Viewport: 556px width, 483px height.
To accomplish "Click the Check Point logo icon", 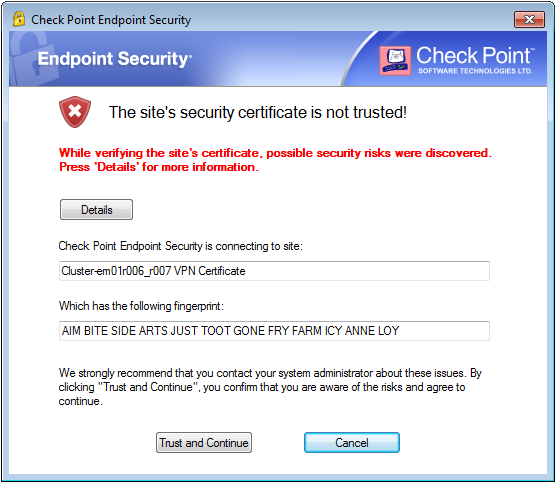I will (395, 60).
